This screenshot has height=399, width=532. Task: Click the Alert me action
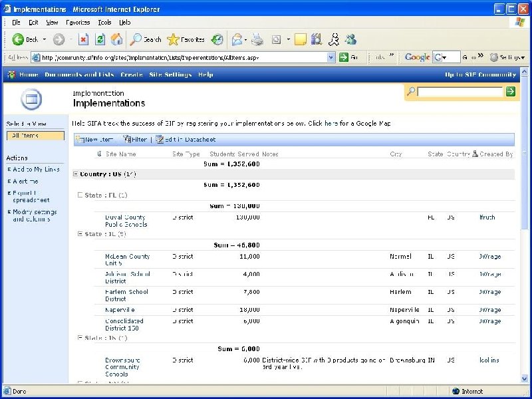point(25,181)
